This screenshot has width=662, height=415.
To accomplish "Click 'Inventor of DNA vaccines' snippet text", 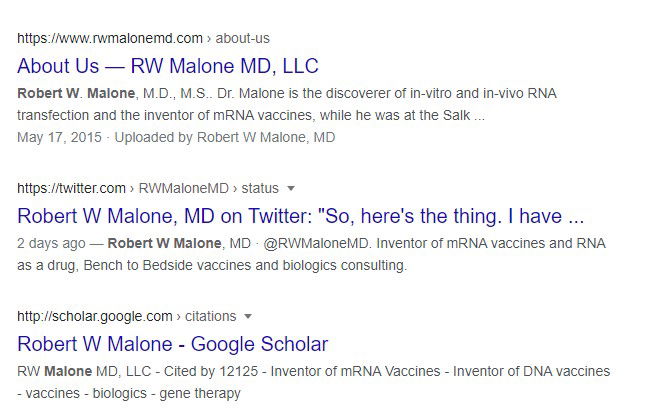I will (x=531, y=371).
